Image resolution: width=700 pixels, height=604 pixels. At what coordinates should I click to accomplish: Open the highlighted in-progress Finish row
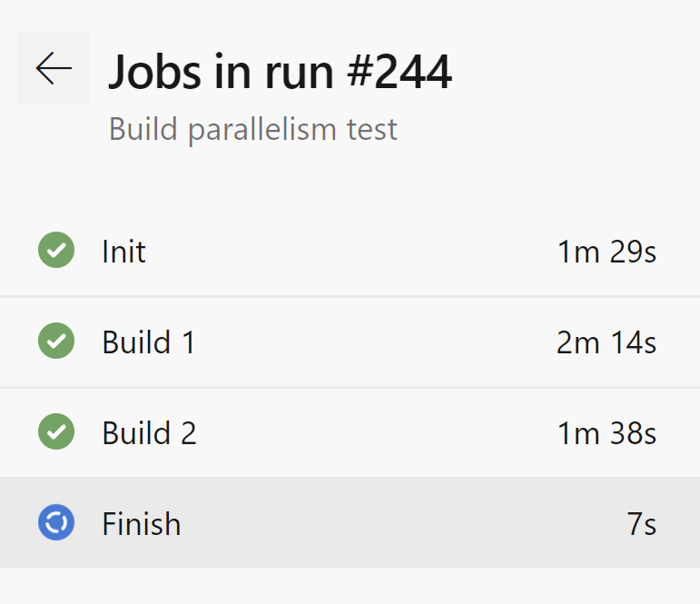[363, 523]
